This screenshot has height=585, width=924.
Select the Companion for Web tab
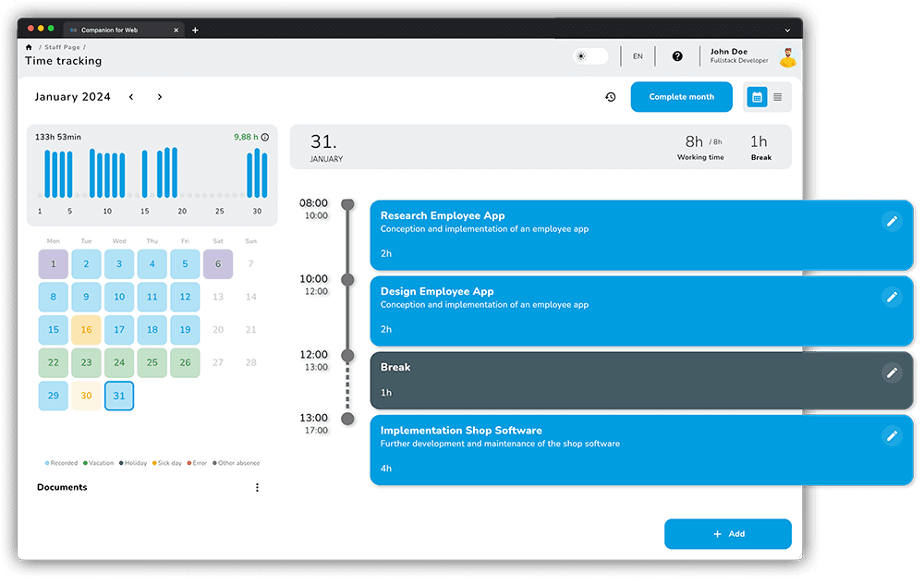coord(120,30)
